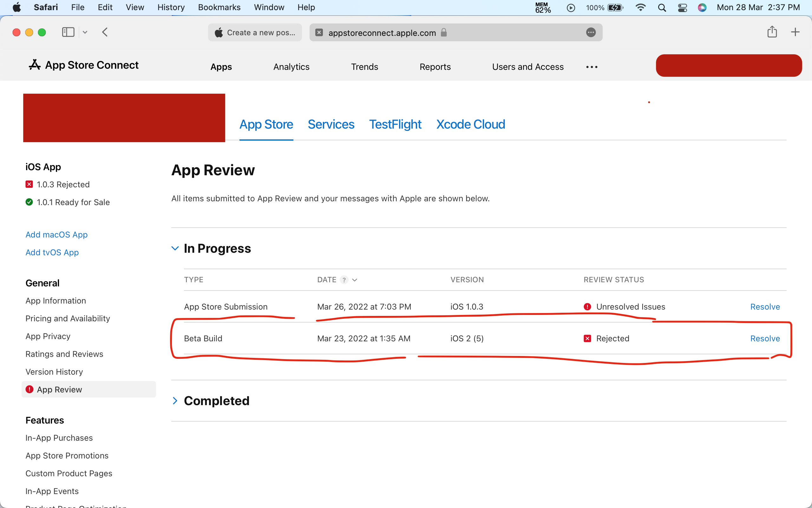Open the Apple menu
Screen dimensions: 812x508
click(x=17, y=7)
